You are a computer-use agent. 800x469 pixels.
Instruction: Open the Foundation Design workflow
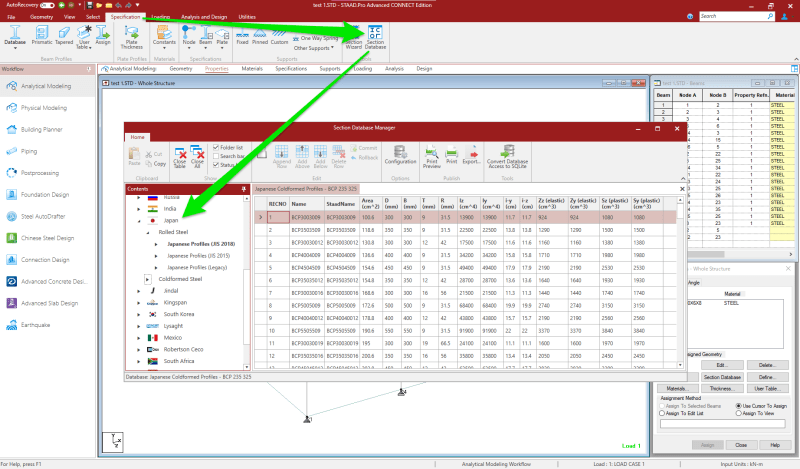click(x=45, y=195)
